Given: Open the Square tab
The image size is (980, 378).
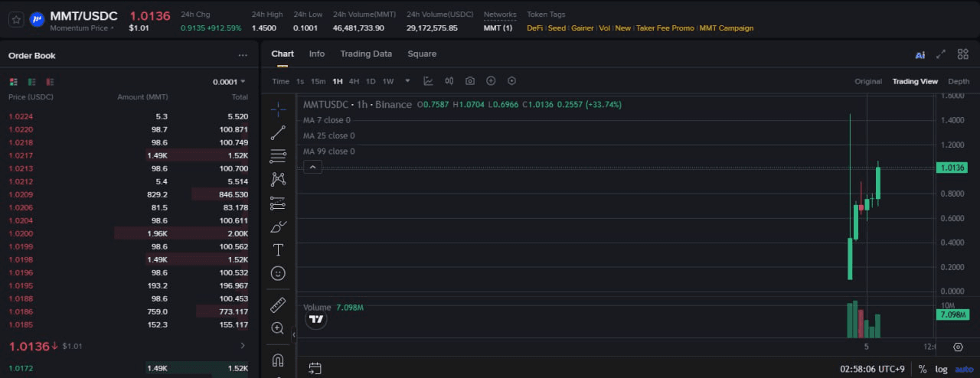Looking at the screenshot, I should tap(422, 54).
